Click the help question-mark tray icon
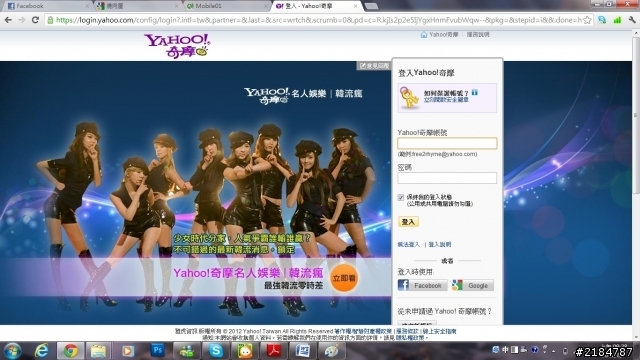Screen dimensions: 640x360 click(x=535, y=350)
